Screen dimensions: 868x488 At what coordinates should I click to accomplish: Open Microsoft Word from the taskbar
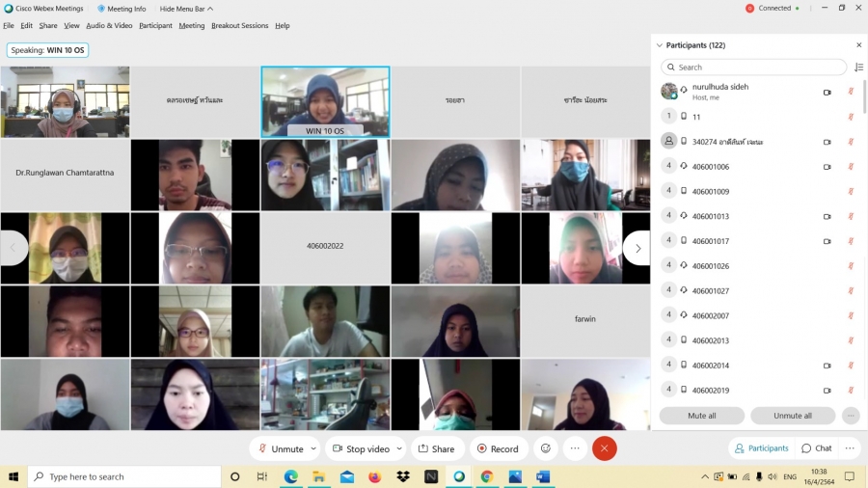[x=542, y=476]
